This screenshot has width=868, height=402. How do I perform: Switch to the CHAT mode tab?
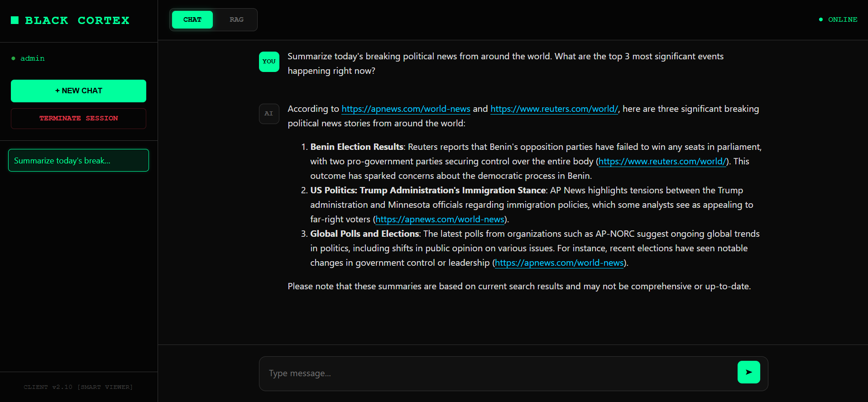coord(192,20)
